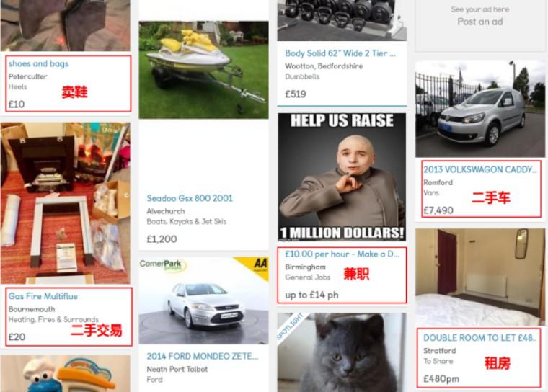Click the silver Ford Mondeo photo
This screenshot has height=392, width=548.
point(204,300)
